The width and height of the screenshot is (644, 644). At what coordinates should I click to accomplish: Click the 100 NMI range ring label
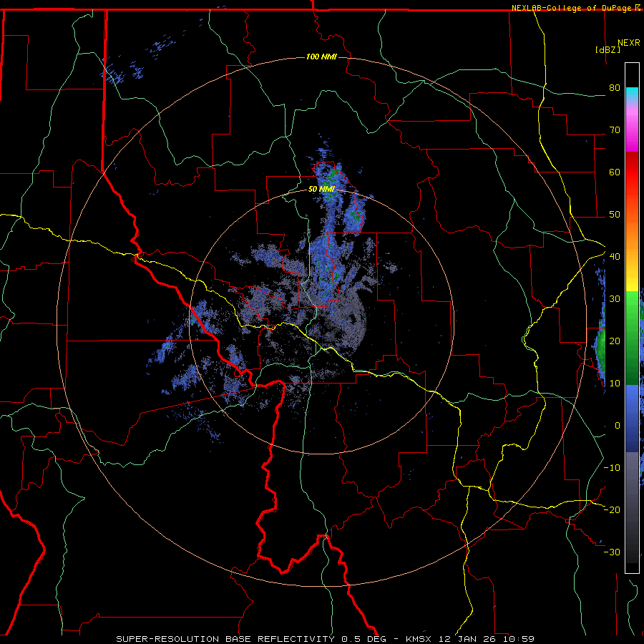tap(321, 57)
